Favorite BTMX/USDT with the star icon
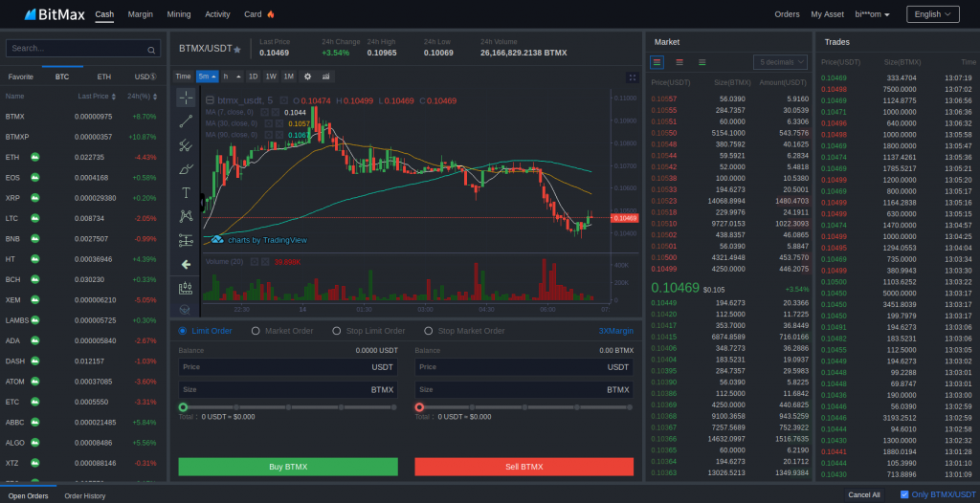The width and height of the screenshot is (980, 503). pos(237,50)
